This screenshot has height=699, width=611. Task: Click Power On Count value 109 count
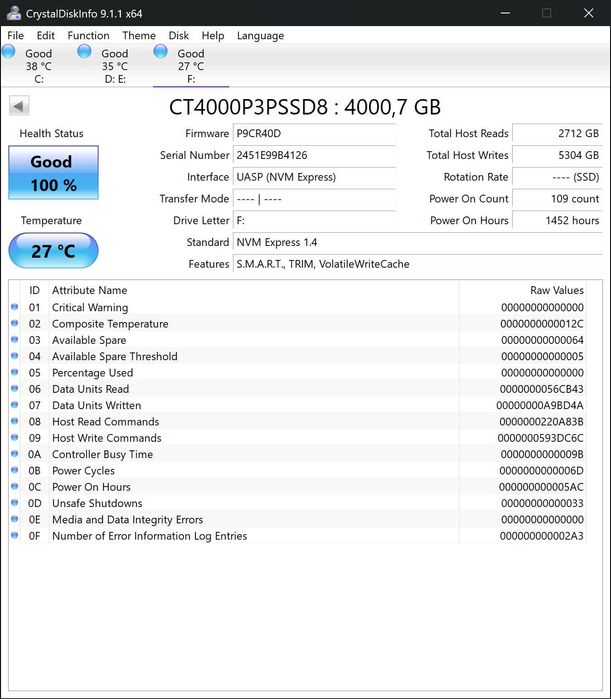pyautogui.click(x=557, y=199)
